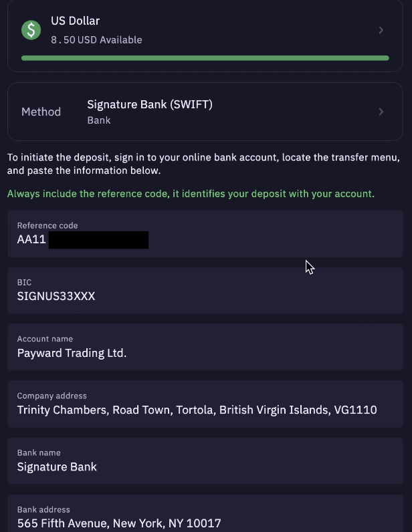Select the AA11 reference code prefix
412x532 pixels.
coord(31,239)
